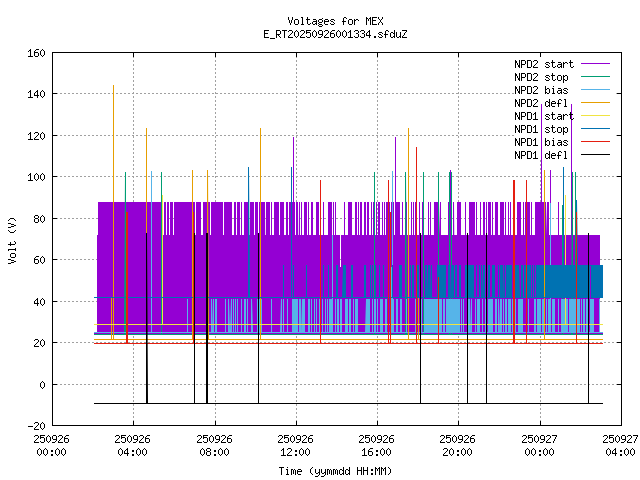Click the 160 y-axis tick label
Image resolution: width=640 pixels, height=480 pixels.
click(33, 53)
